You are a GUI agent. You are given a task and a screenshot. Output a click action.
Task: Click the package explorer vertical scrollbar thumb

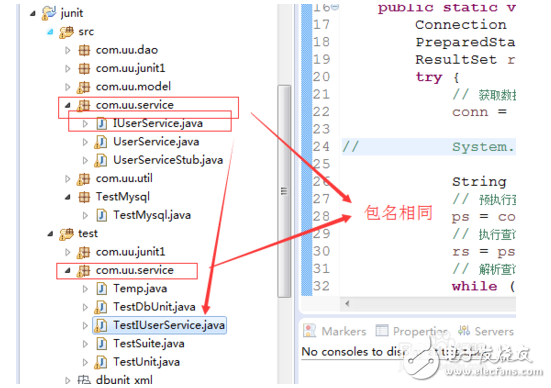284,191
